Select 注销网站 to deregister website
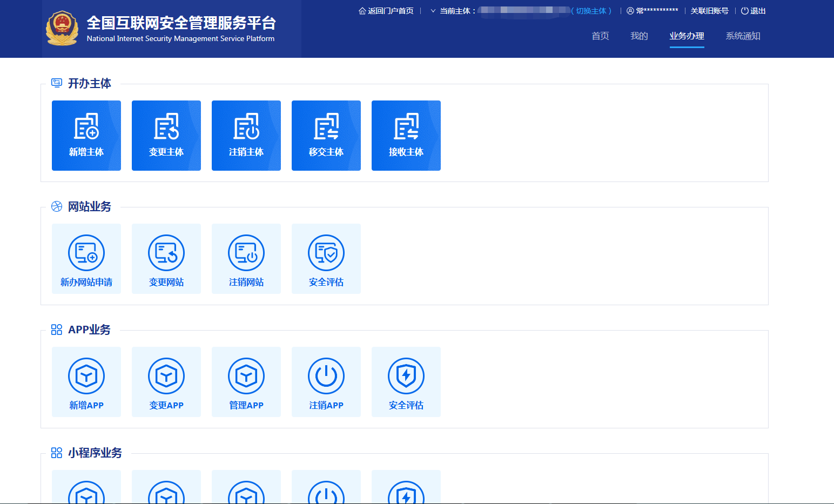Viewport: 834px width, 504px height. pos(246,258)
